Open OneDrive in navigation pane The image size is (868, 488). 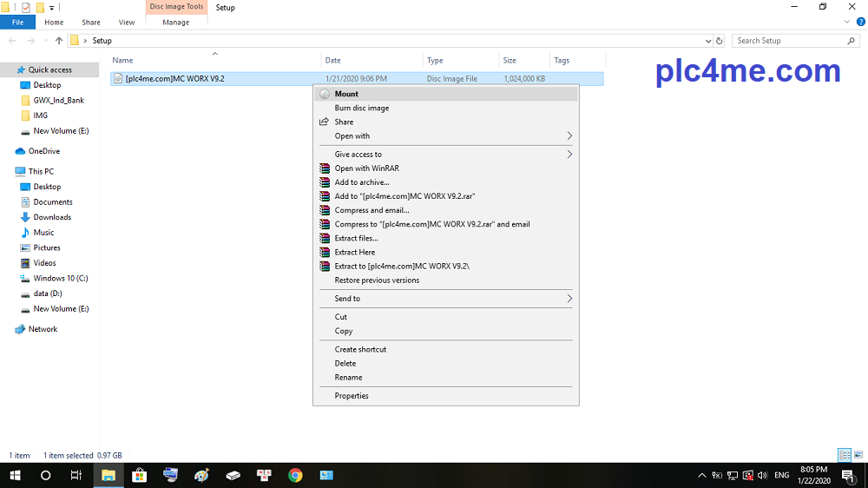[43, 151]
